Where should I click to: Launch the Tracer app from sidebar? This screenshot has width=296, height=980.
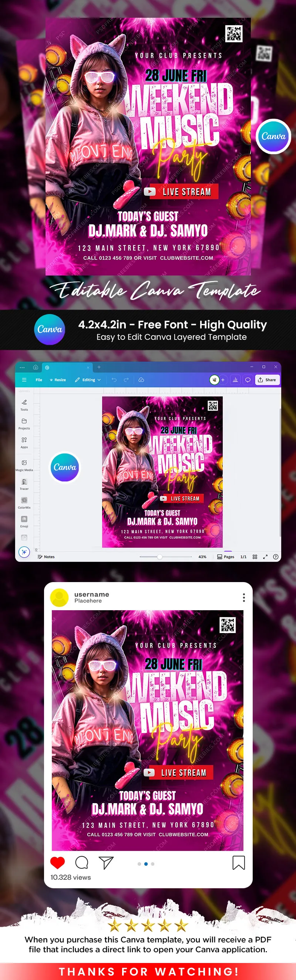point(24,484)
